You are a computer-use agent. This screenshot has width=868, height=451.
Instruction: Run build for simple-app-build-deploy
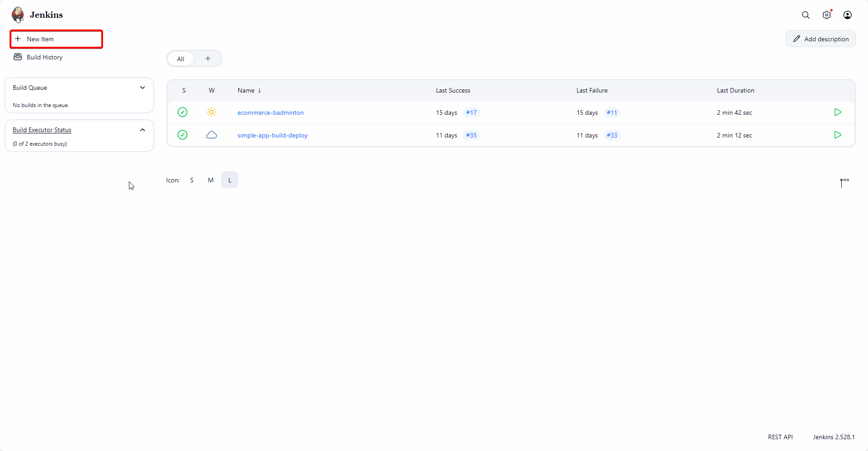(x=838, y=135)
